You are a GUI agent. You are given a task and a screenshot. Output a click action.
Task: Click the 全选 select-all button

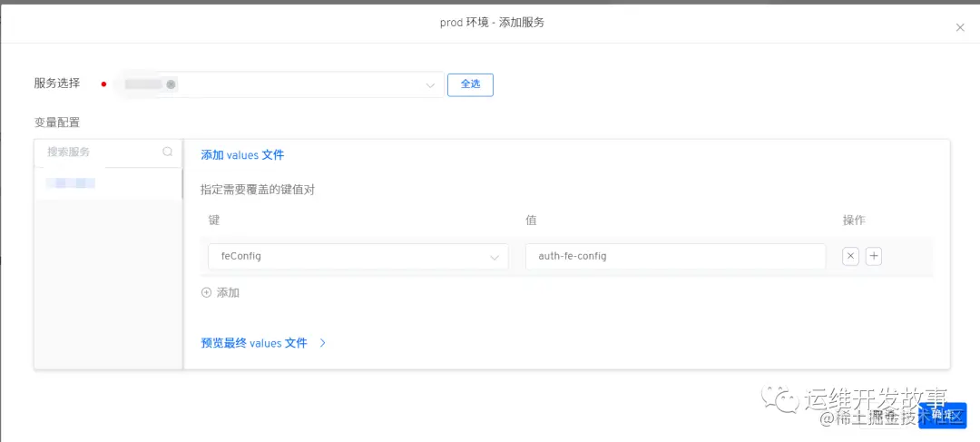(x=470, y=85)
